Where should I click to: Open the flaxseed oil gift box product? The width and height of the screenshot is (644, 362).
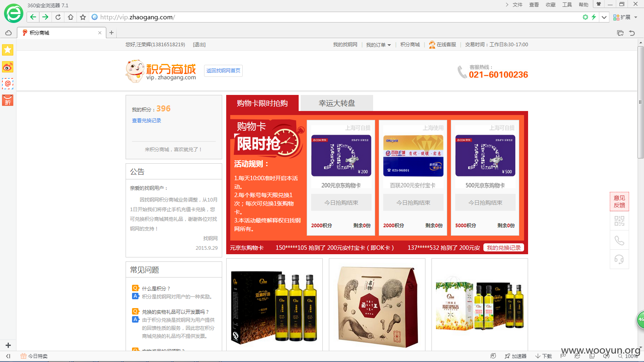tap(275, 304)
